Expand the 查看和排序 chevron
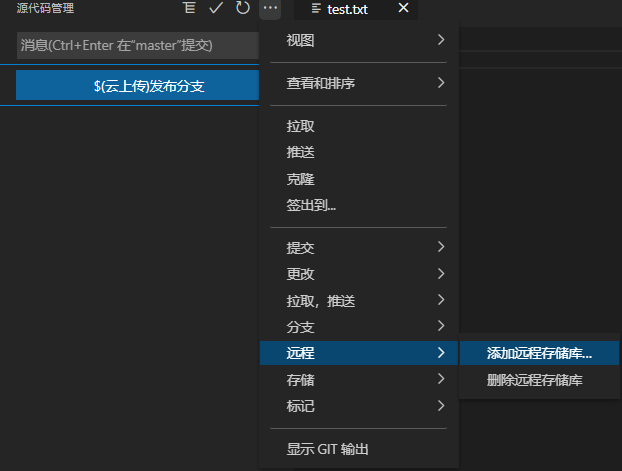Viewport: 622px width, 471px height. 441,83
